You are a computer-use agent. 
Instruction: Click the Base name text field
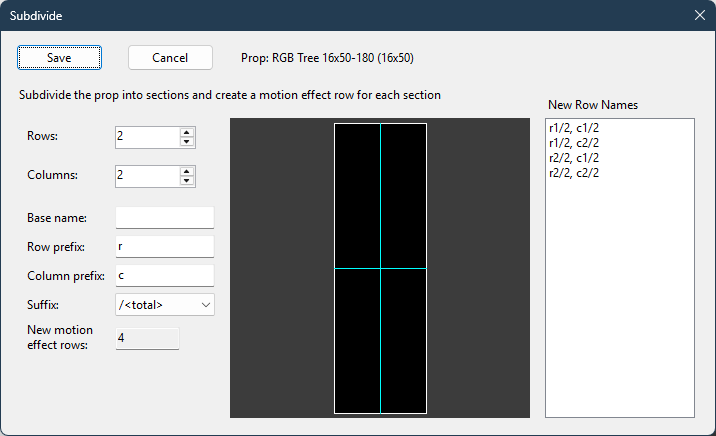coord(165,218)
